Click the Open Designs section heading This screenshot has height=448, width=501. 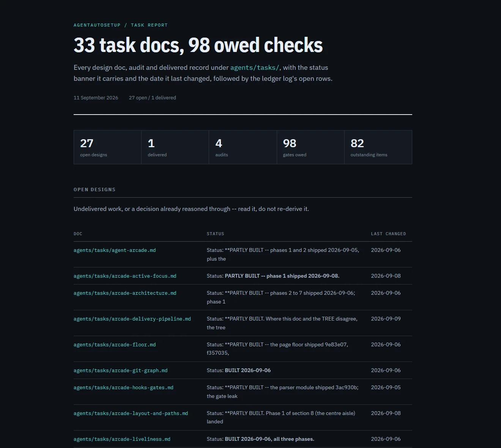(95, 190)
